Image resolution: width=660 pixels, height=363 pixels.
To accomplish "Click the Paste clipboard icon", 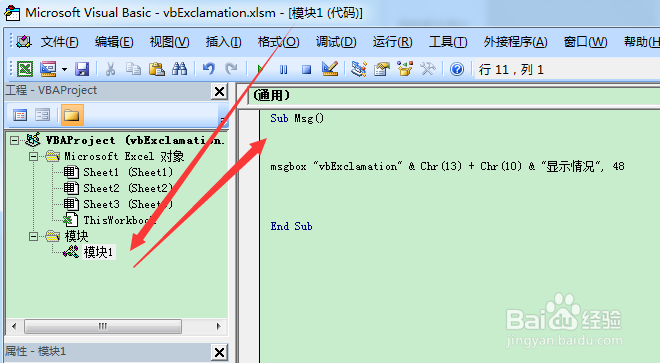I will pyautogui.click(x=157, y=69).
